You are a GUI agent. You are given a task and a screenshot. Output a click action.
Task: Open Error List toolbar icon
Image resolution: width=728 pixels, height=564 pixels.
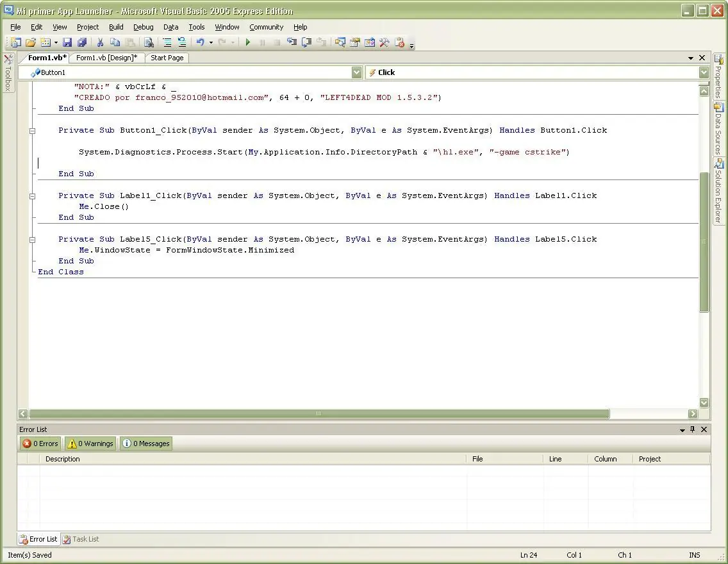[x=399, y=43]
